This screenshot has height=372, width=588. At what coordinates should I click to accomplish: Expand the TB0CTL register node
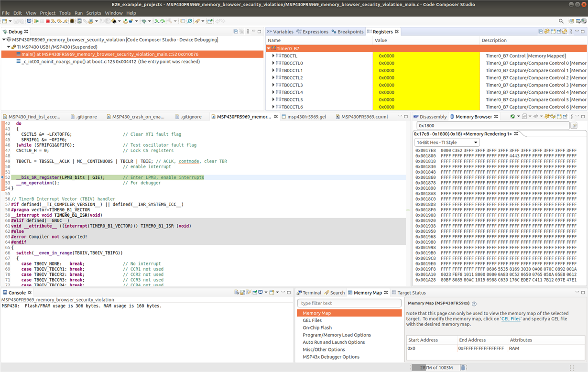click(x=273, y=56)
